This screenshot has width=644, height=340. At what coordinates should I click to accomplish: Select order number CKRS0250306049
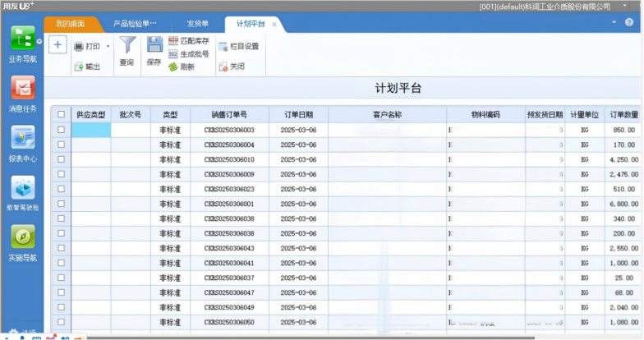coord(230,307)
